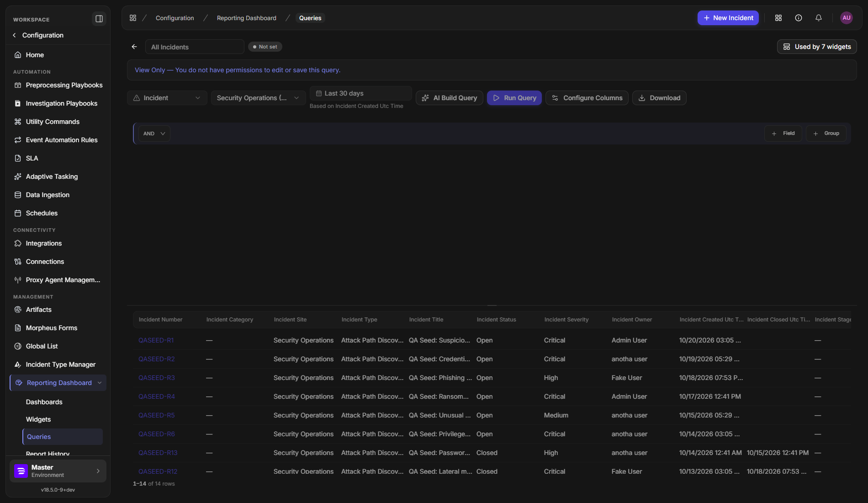The width and height of the screenshot is (868, 503).
Task: Open the Incident entity dropdown
Action: 167,98
